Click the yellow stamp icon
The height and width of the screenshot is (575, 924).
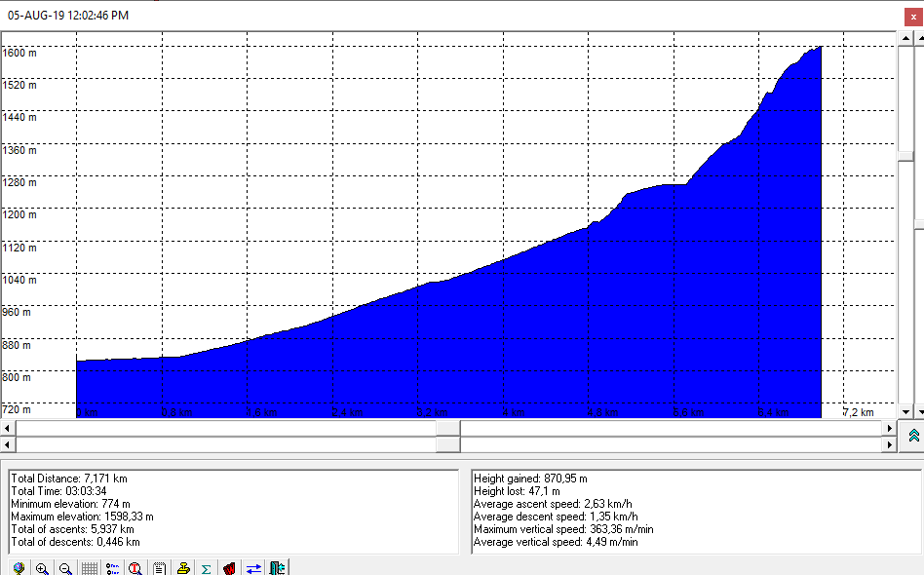pyautogui.click(x=182, y=568)
